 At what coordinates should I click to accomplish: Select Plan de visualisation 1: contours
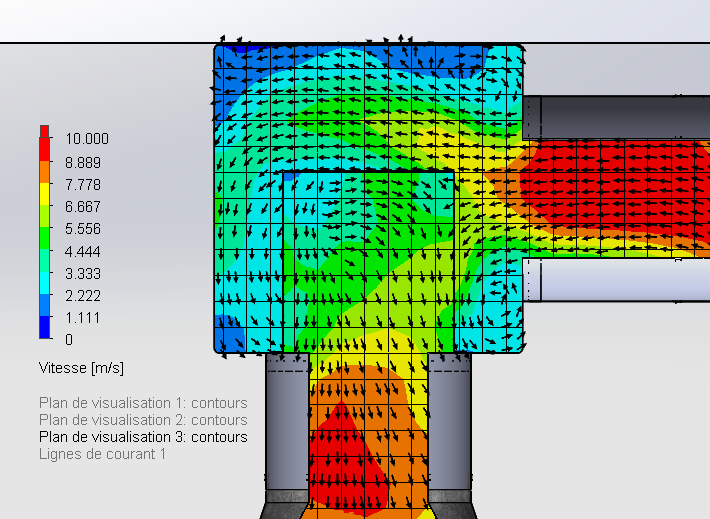point(143,403)
